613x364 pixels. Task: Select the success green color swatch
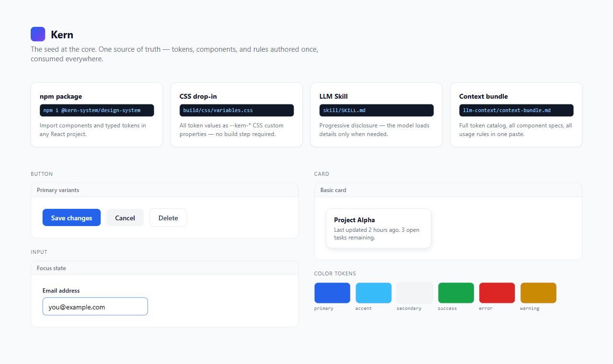point(456,293)
